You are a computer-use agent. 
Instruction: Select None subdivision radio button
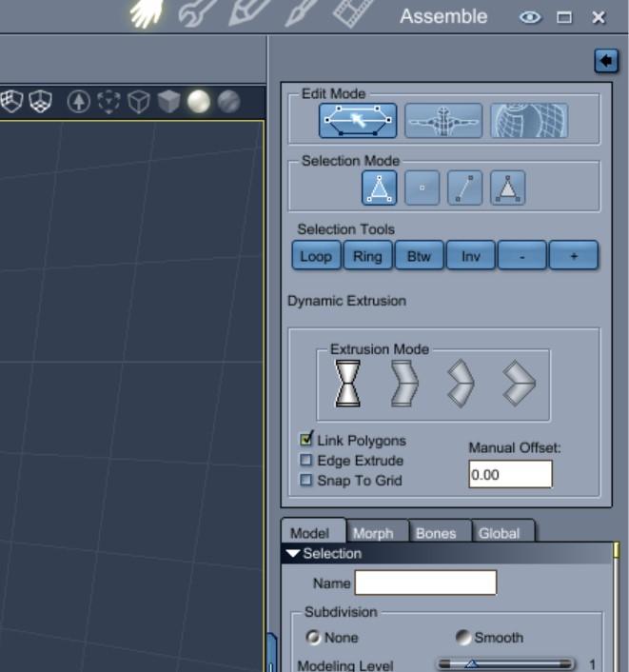tap(313, 638)
